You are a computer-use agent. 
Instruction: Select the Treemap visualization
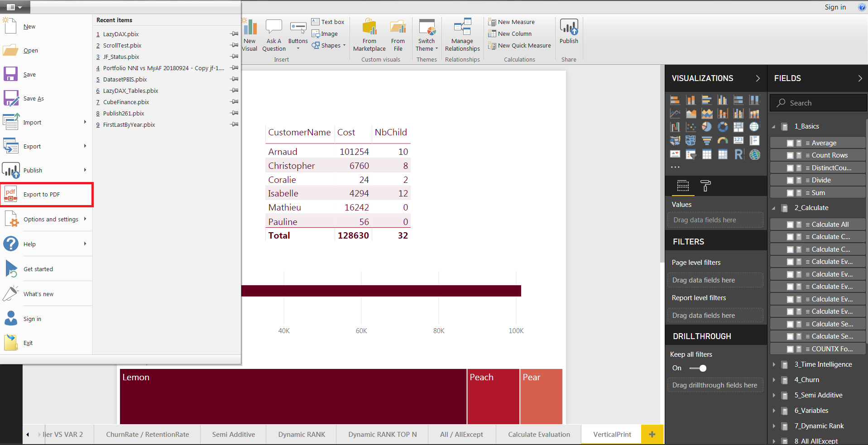pos(739,127)
